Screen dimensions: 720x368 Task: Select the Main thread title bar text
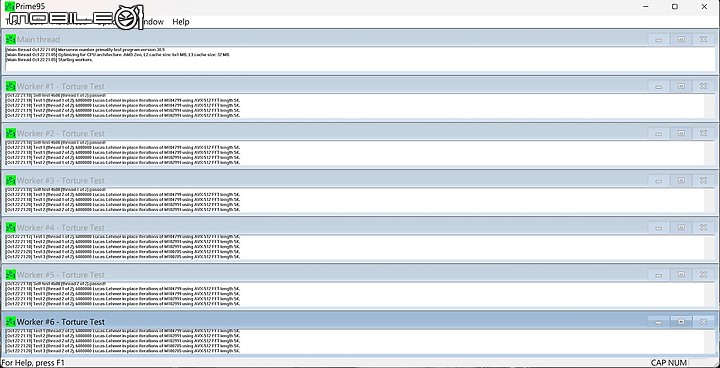[39, 40]
